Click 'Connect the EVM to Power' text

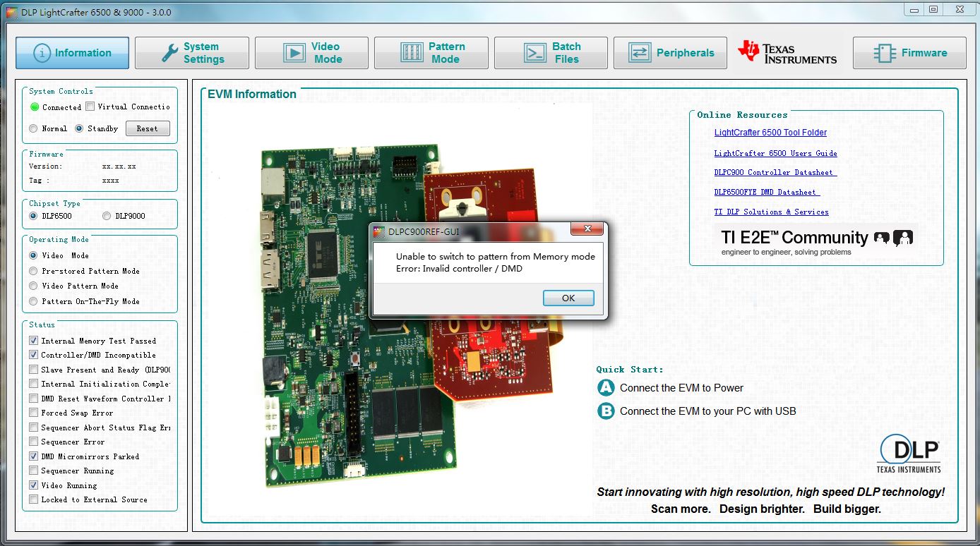681,388
